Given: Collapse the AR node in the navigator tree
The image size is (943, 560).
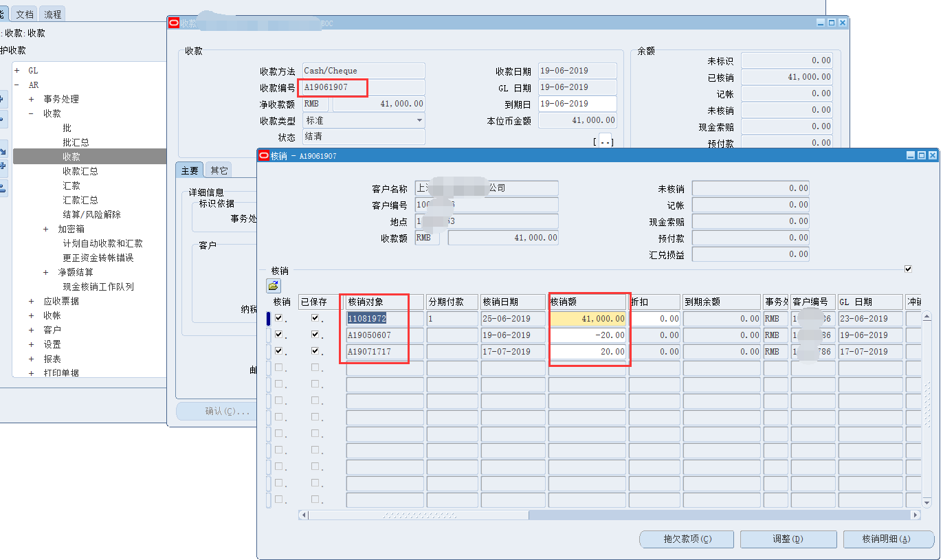Looking at the screenshot, I should tap(16, 85).
